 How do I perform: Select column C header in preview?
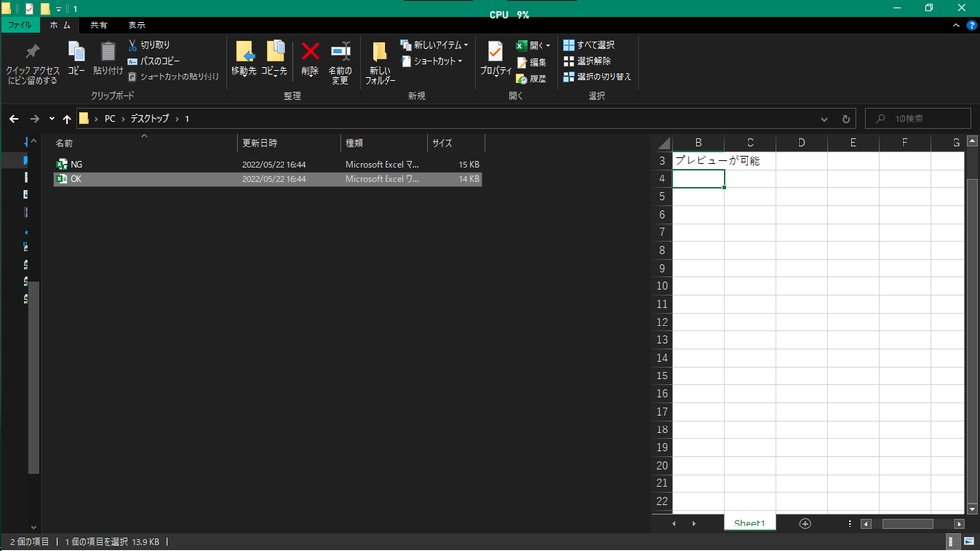pyautogui.click(x=750, y=143)
